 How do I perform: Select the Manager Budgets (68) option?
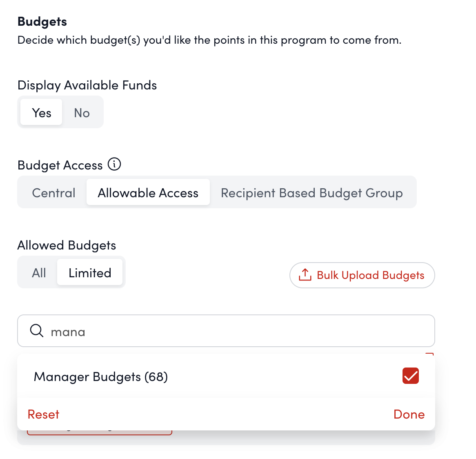[x=101, y=377]
